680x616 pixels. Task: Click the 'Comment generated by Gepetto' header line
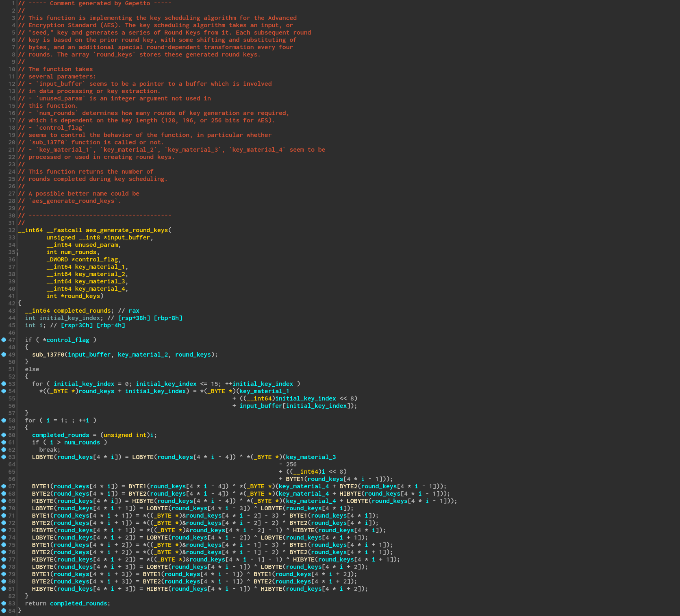point(100,3)
